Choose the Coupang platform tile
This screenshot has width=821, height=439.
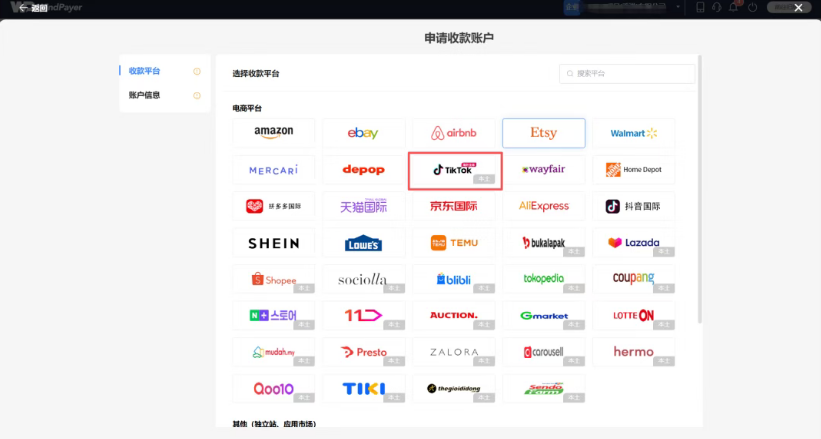(x=634, y=279)
